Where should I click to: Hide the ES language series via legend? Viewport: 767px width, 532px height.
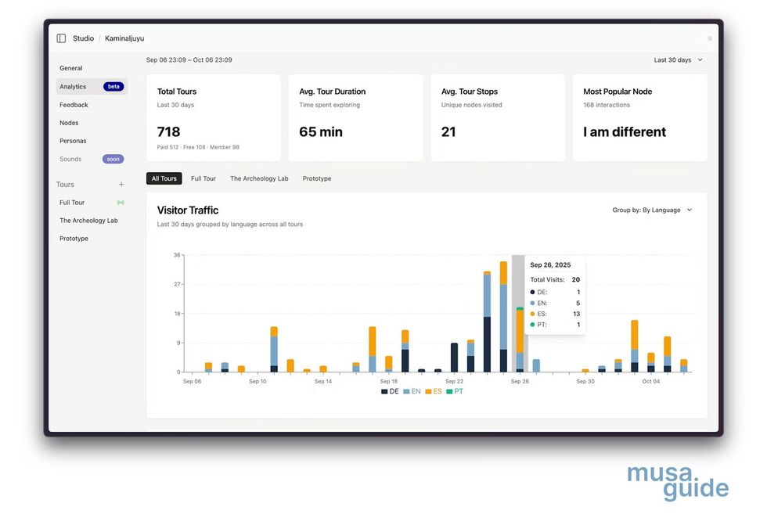point(434,391)
